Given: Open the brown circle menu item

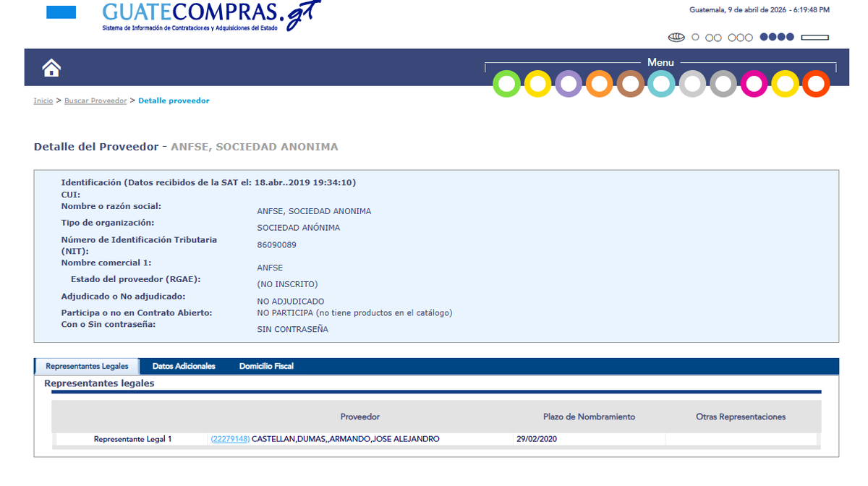Looking at the screenshot, I should click(631, 84).
